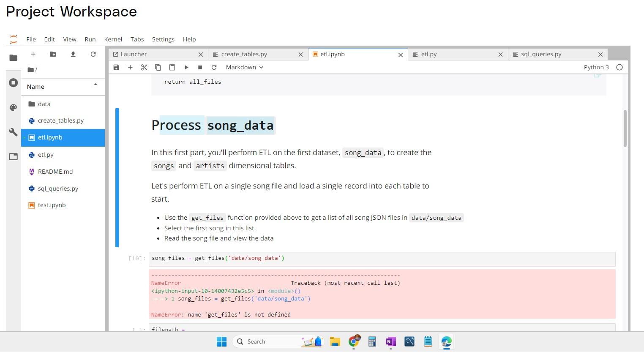Show the property inspector wrench panel
The width and height of the screenshot is (644, 355).
(x=13, y=132)
